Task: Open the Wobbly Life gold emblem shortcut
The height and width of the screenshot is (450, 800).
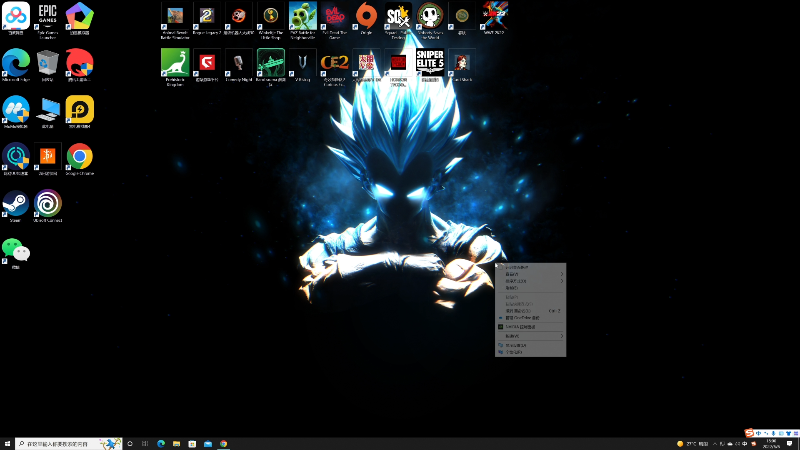Action: coord(270,19)
